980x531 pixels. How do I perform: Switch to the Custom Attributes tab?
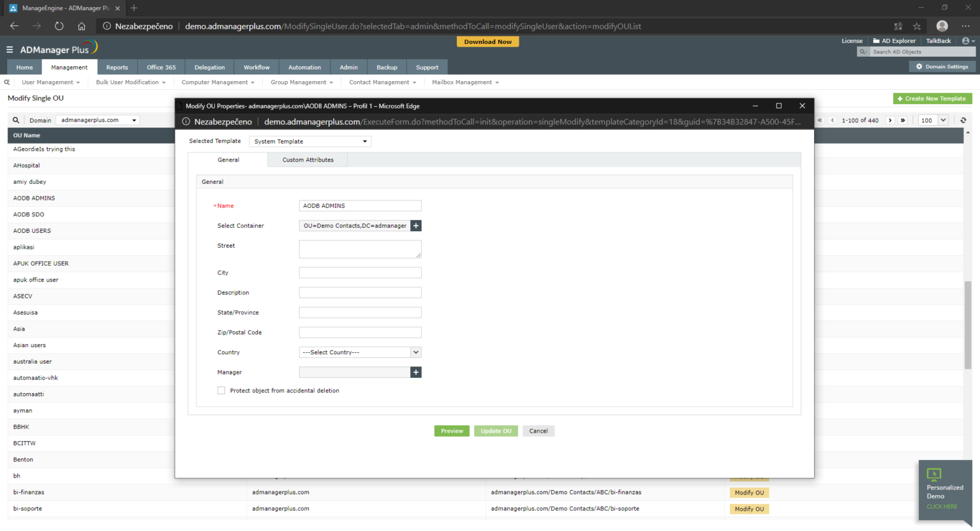click(x=308, y=160)
